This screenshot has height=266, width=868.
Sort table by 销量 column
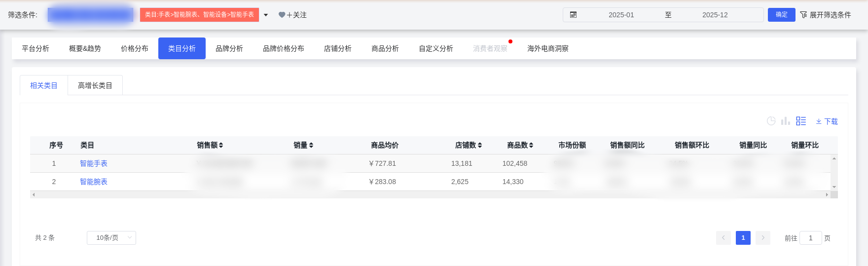tap(311, 145)
